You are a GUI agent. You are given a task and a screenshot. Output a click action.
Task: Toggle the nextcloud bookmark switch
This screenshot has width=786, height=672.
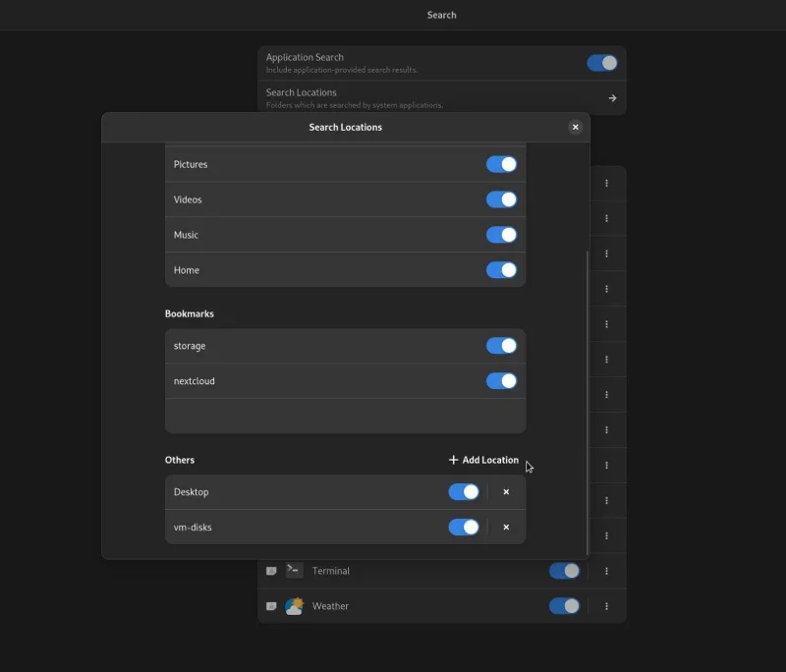point(501,381)
